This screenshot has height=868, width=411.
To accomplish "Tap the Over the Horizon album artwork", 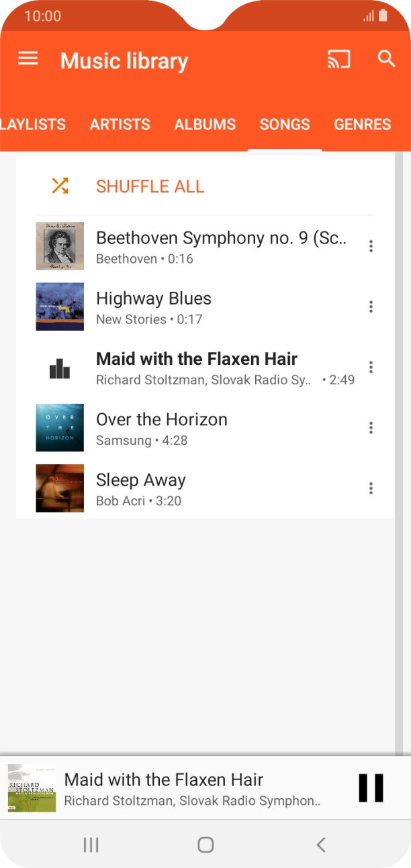I will (59, 427).
